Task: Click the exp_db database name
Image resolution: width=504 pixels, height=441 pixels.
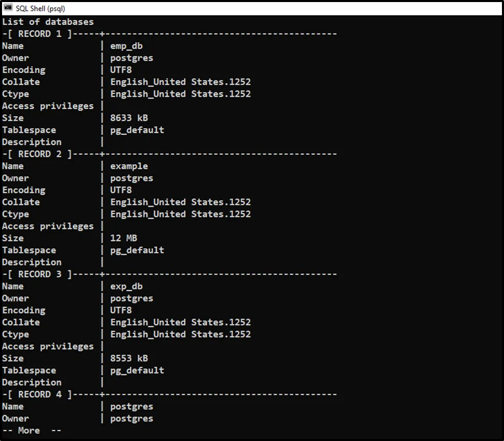Action: click(127, 286)
